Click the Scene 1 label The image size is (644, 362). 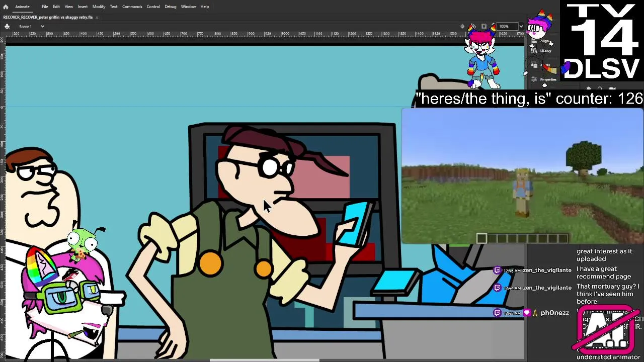tap(25, 26)
